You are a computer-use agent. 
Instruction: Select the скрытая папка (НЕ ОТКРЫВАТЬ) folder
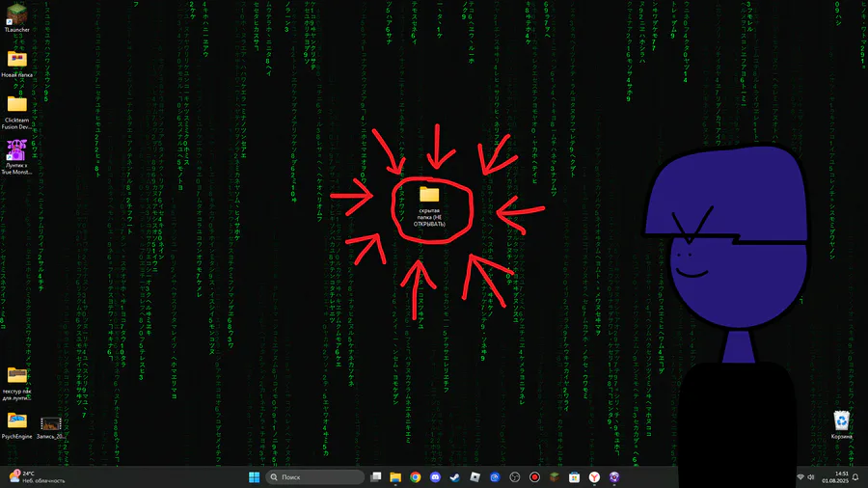tap(429, 205)
